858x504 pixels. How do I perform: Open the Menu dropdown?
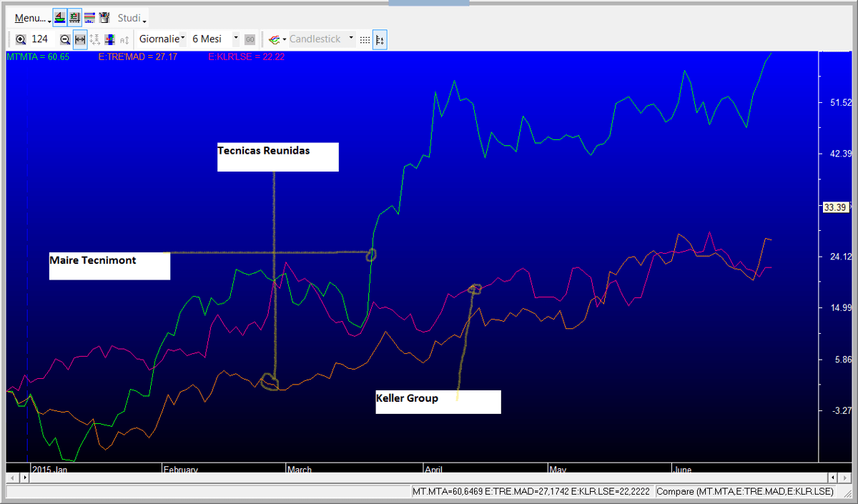click(32, 17)
